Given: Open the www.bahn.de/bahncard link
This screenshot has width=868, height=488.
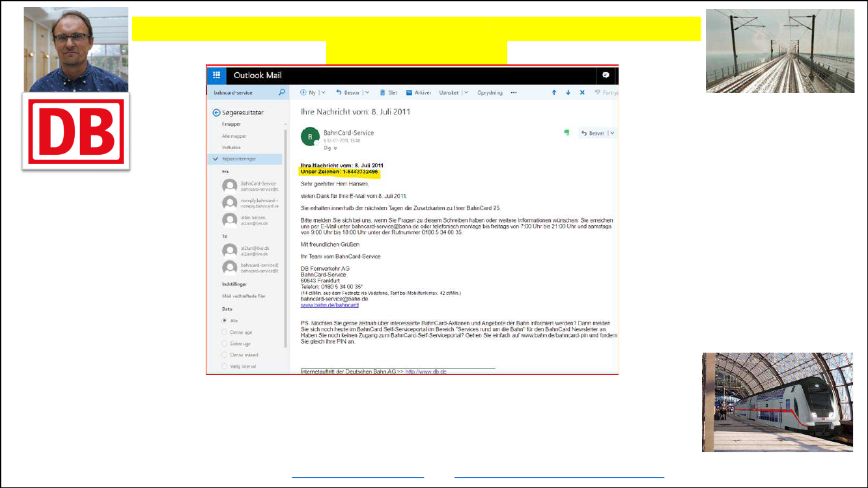Looking at the screenshot, I should [329, 305].
